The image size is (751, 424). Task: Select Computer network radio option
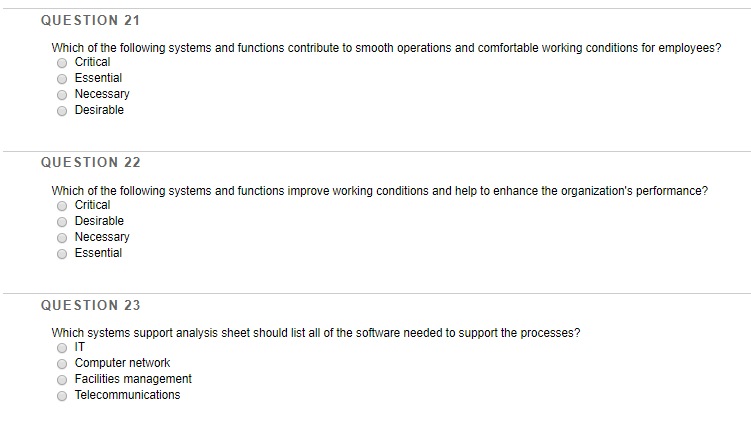point(62,364)
